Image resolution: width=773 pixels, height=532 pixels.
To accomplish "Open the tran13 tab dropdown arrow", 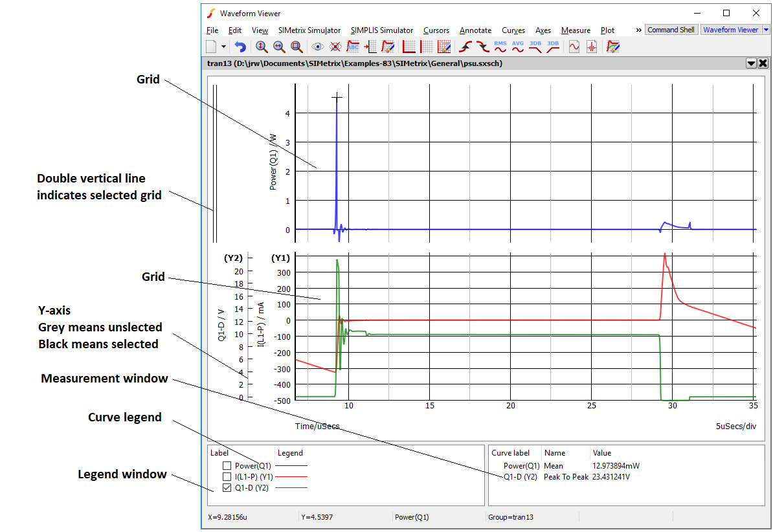I will pyautogui.click(x=751, y=63).
